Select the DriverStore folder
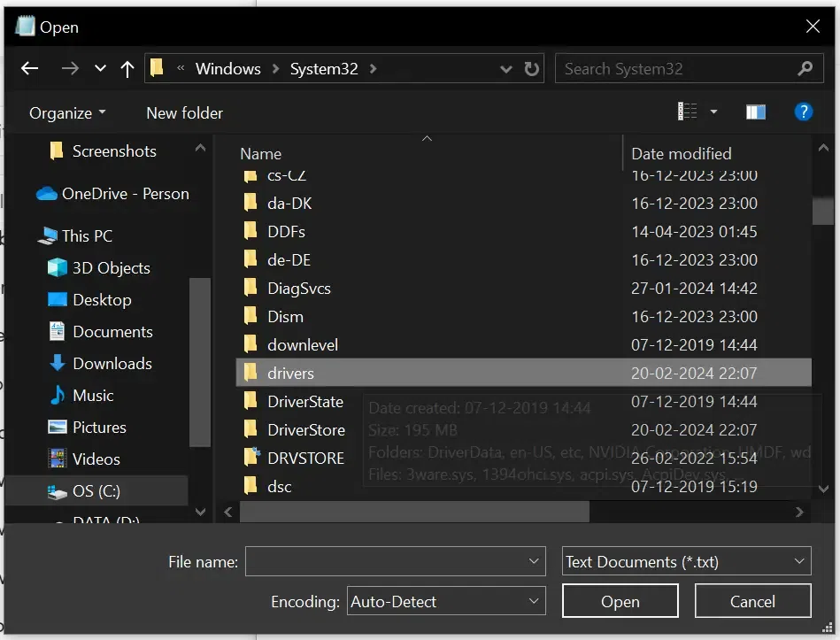This screenshot has height=640, width=840. [x=523, y=429]
